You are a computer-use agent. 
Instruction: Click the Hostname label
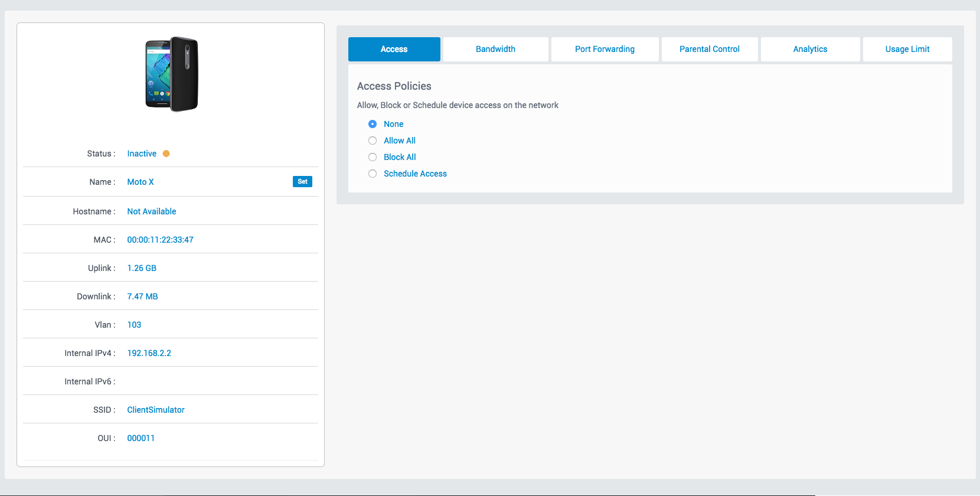point(94,211)
